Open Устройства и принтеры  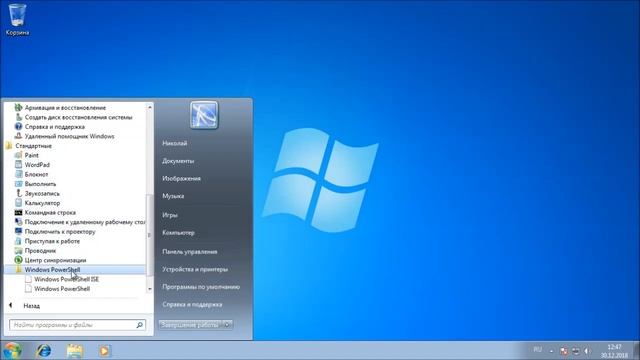pos(195,269)
